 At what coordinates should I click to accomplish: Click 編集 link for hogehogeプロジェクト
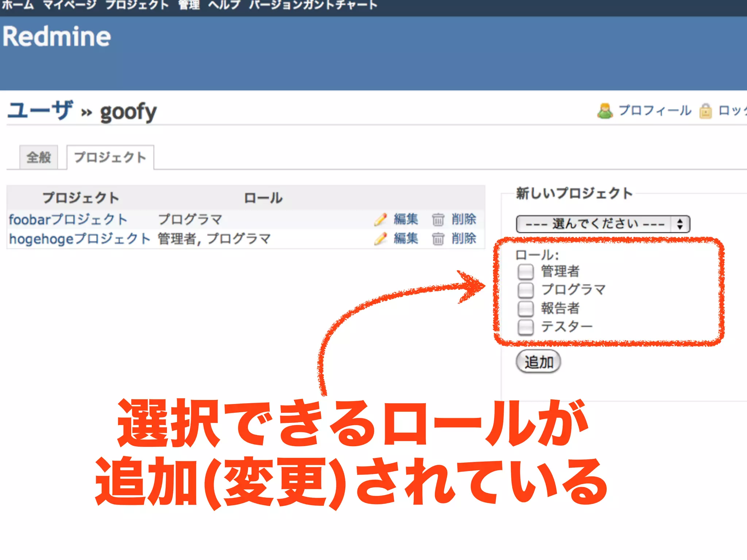tap(406, 238)
